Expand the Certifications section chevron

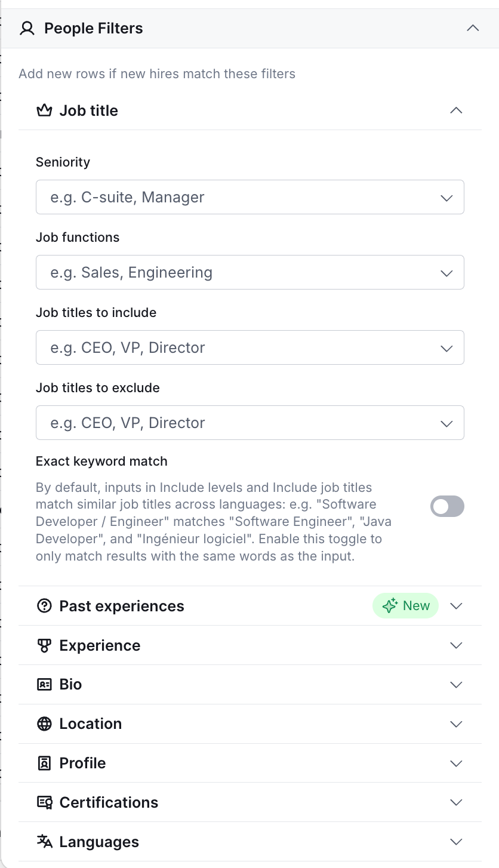pos(456,802)
